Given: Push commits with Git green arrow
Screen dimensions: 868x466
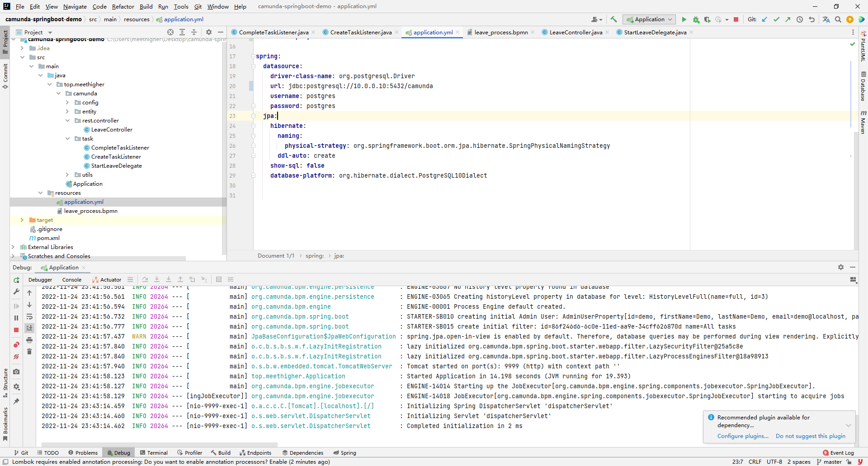Looking at the screenshot, I should pyautogui.click(x=788, y=19).
